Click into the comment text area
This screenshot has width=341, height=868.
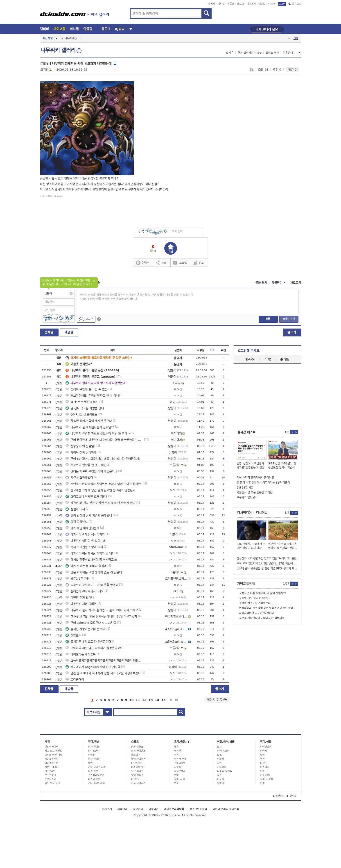pyautogui.click(x=187, y=302)
